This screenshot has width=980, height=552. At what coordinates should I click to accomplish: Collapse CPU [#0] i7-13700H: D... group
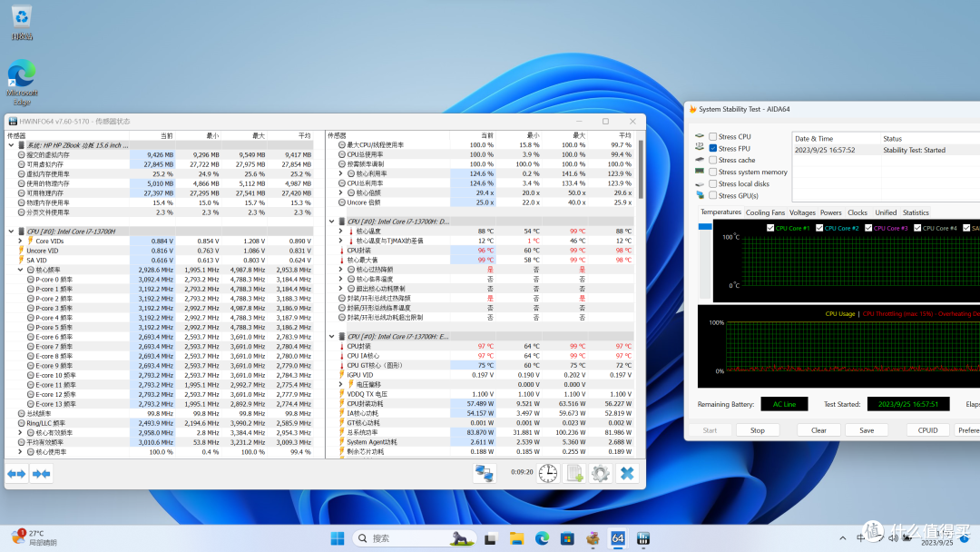(x=332, y=222)
